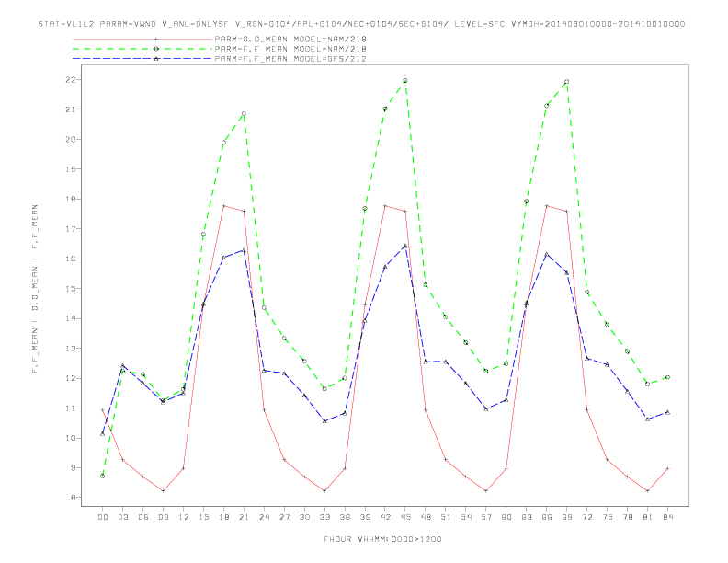728x563 pixels.
Task: Click blue triangle marker at forecast hour 33
Action: pyautogui.click(x=324, y=421)
